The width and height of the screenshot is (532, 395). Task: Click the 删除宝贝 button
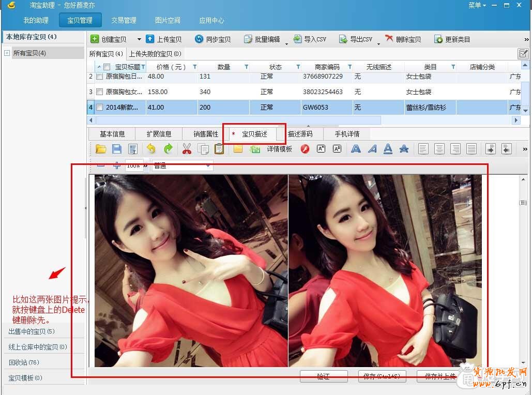403,39
